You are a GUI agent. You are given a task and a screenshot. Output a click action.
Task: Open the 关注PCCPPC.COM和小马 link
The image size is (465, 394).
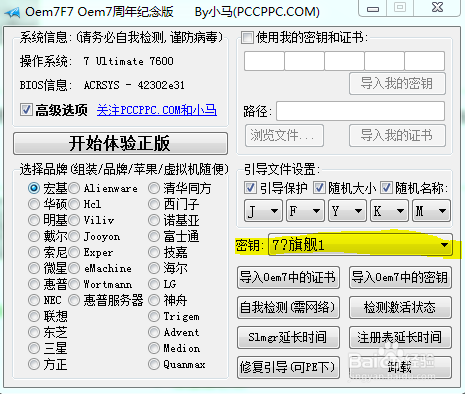[x=157, y=110]
